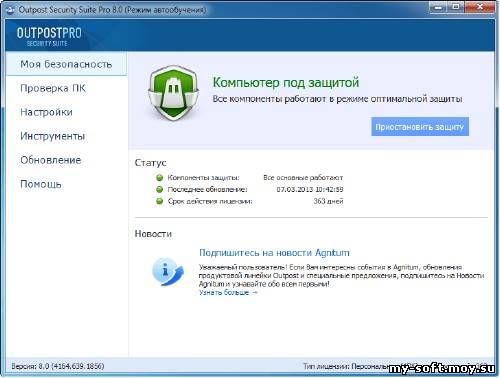Viewport: 500px width, 378px height.
Task: Select Инструменты menu item
Action: (53, 136)
